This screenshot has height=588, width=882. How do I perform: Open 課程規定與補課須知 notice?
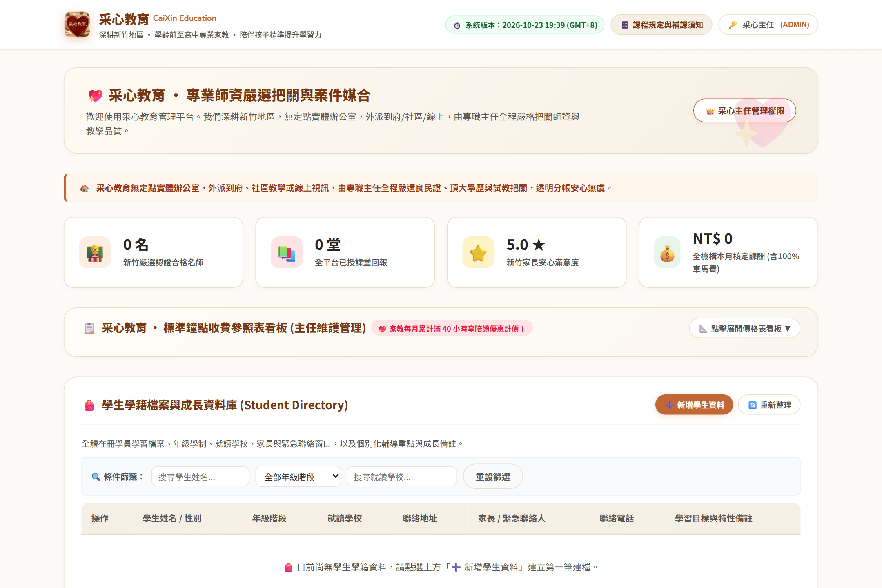(x=661, y=25)
